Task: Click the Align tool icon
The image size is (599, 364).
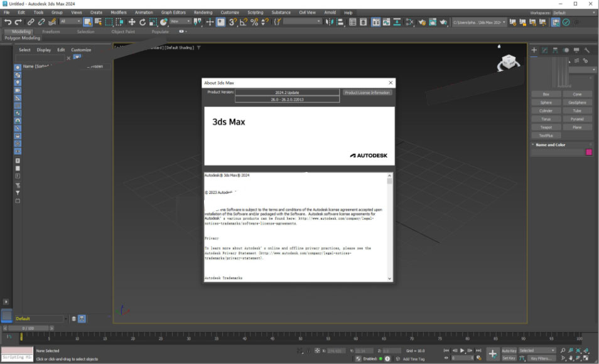Action: click(x=340, y=22)
